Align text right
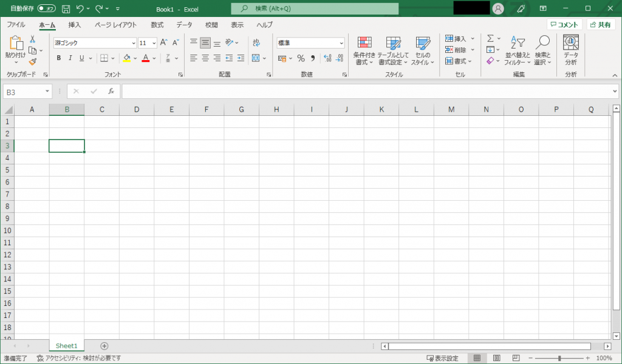This screenshot has height=364, width=622. coord(217,58)
